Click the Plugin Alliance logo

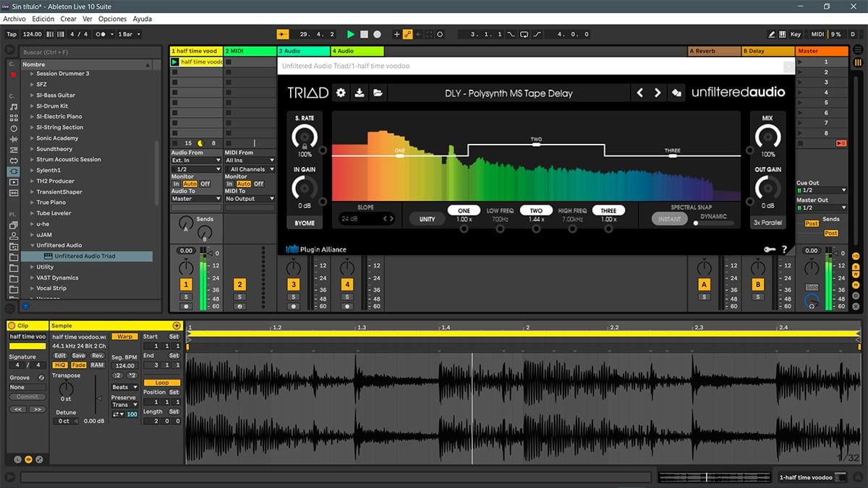pos(316,249)
